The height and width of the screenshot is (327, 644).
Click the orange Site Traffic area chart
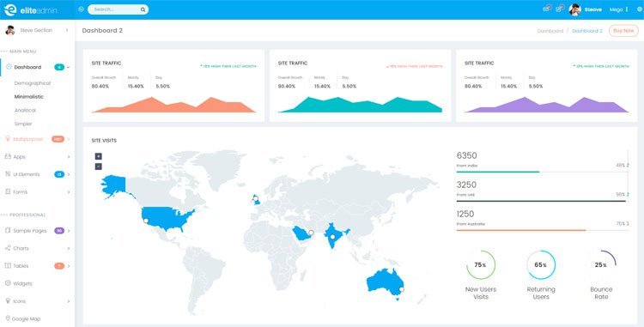[173, 105]
